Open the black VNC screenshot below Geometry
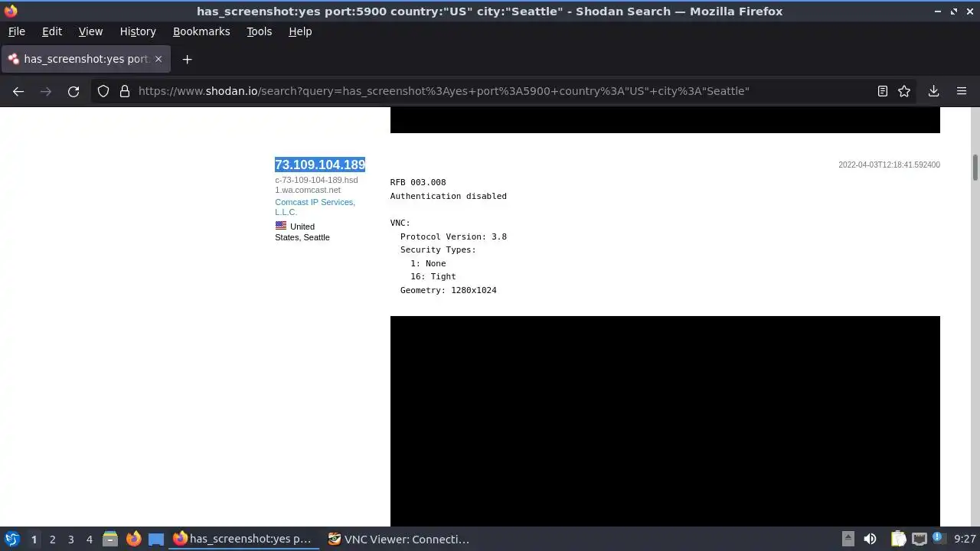The height and width of the screenshot is (551, 980). 665,421
